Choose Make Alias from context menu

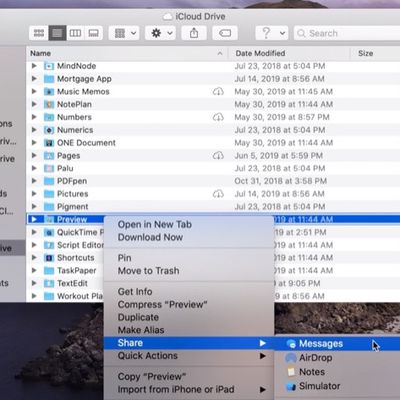pyautogui.click(x=189, y=330)
